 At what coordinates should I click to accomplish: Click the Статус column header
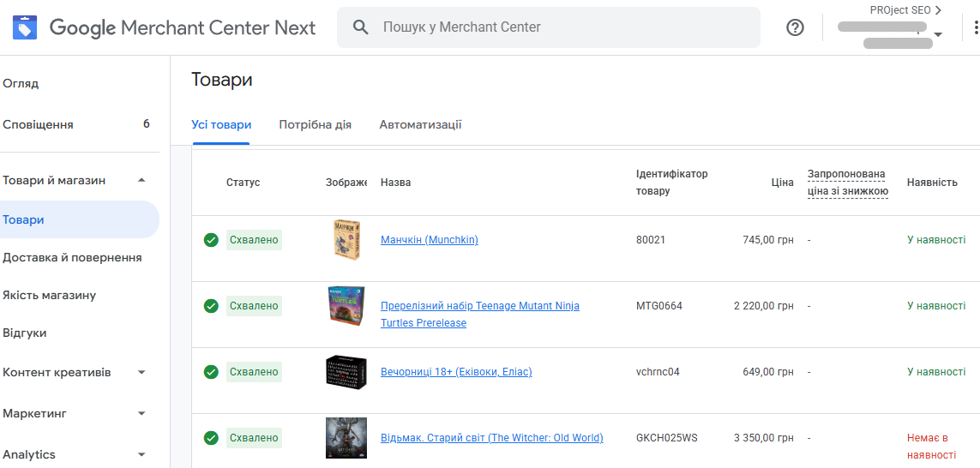pyautogui.click(x=243, y=183)
